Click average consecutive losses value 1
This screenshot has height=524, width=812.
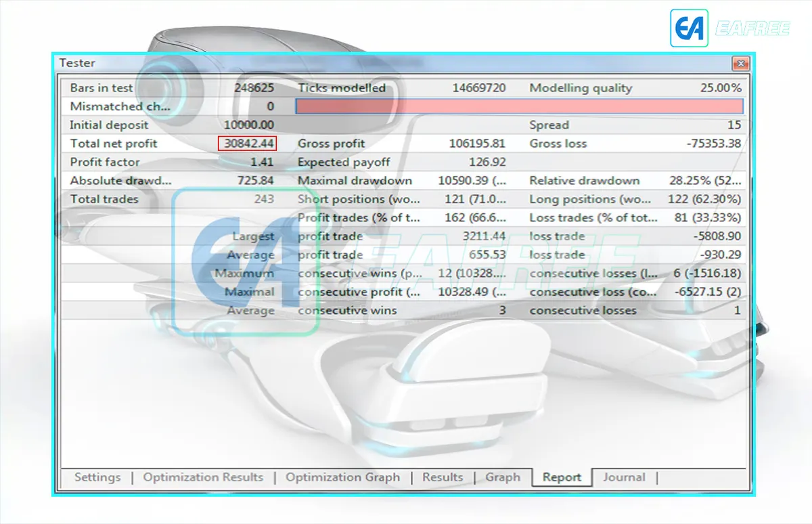738,311
